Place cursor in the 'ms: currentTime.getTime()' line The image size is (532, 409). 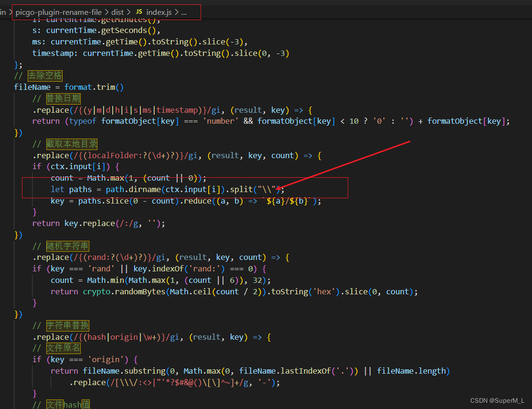pos(140,42)
